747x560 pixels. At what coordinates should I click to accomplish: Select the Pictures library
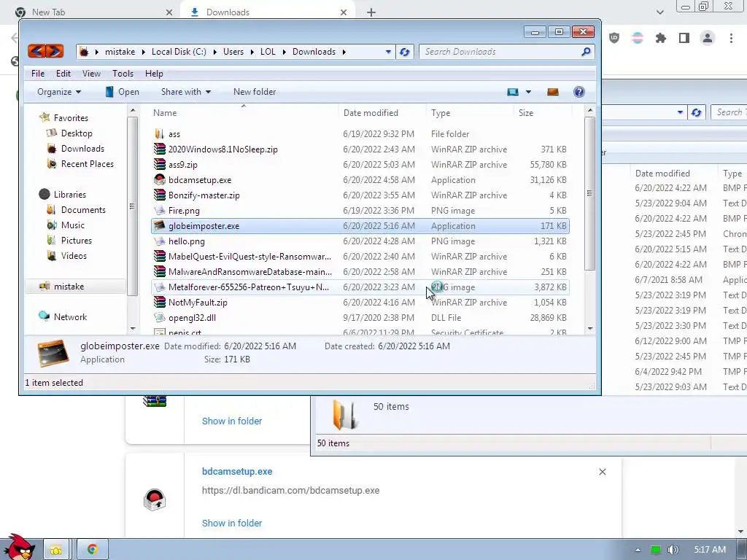click(76, 241)
